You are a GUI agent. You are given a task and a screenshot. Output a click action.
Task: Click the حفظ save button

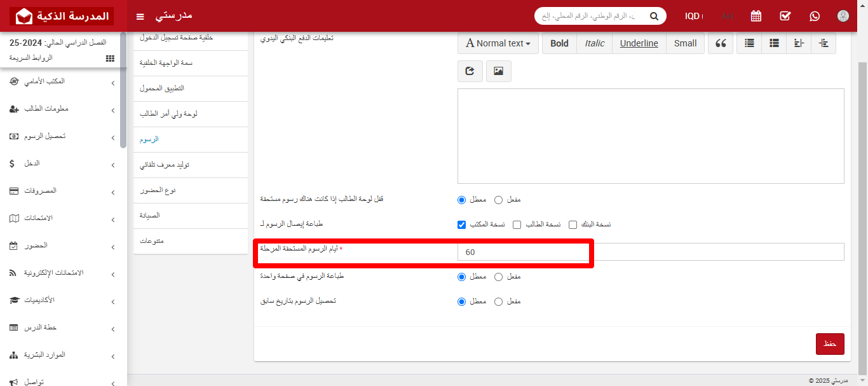coord(830,343)
